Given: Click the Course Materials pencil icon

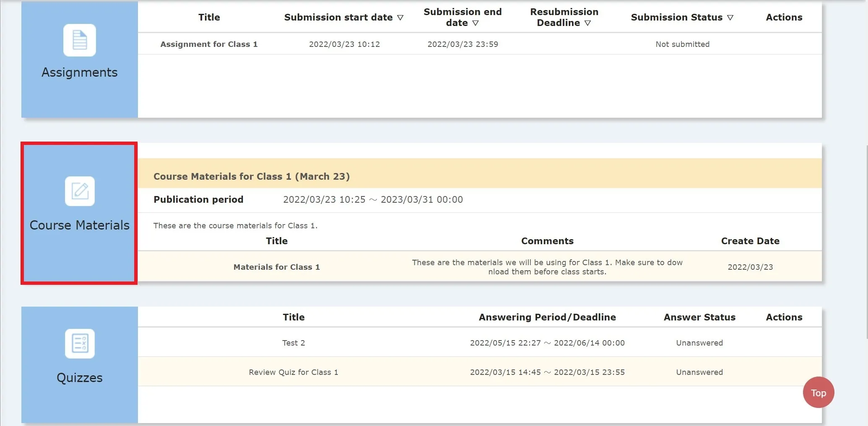Looking at the screenshot, I should (80, 191).
